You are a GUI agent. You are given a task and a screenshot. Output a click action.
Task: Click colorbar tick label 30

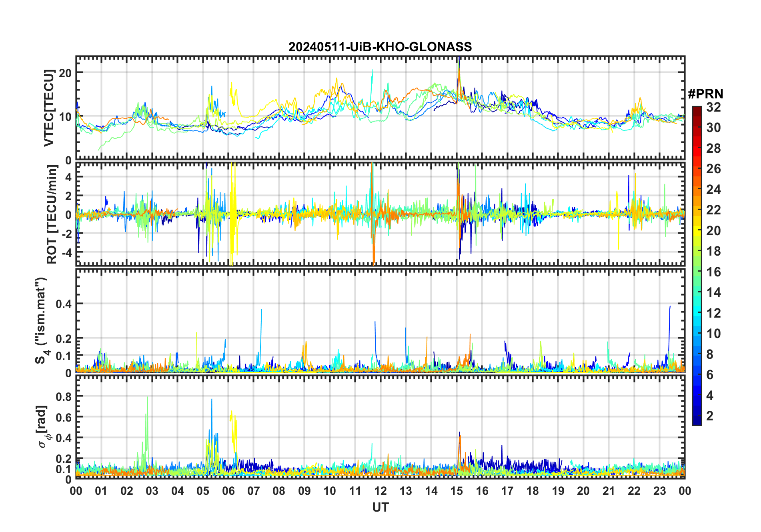click(x=713, y=128)
